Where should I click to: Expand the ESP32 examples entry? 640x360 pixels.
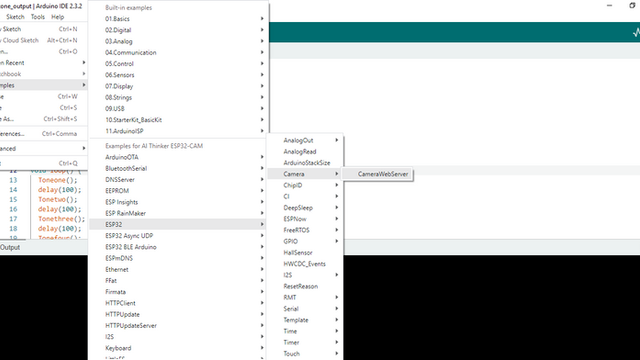click(178, 224)
